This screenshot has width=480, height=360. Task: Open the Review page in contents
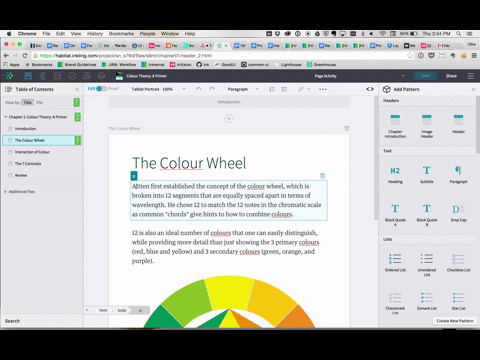pyautogui.click(x=21, y=175)
